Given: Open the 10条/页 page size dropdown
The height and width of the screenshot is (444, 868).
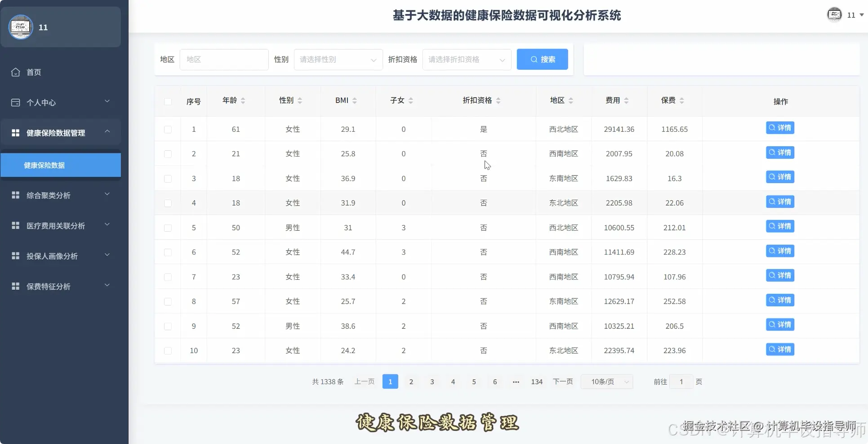Looking at the screenshot, I should 606,381.
